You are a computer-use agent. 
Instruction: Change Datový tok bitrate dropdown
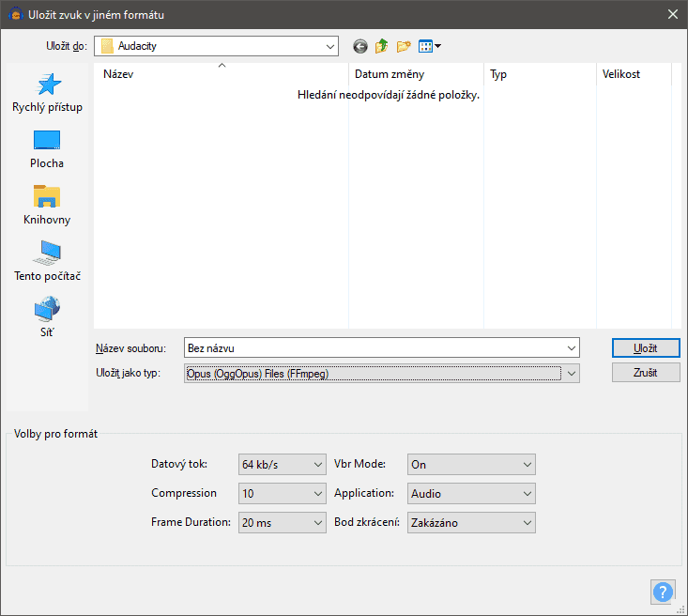pos(283,465)
